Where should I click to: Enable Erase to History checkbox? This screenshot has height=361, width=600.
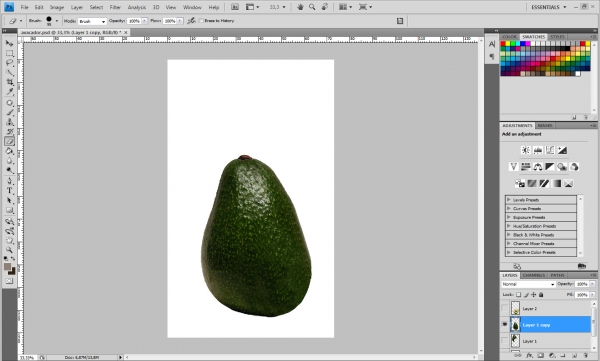[201, 21]
